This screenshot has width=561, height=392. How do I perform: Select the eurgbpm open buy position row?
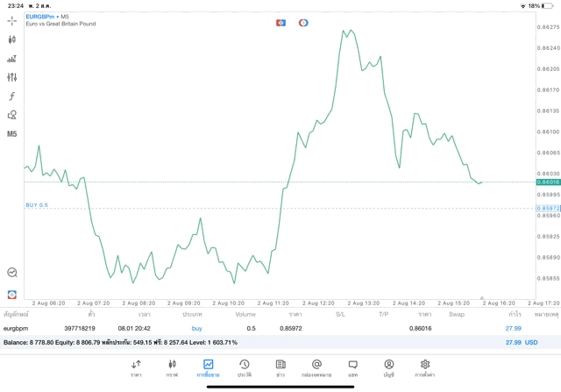tap(263, 327)
